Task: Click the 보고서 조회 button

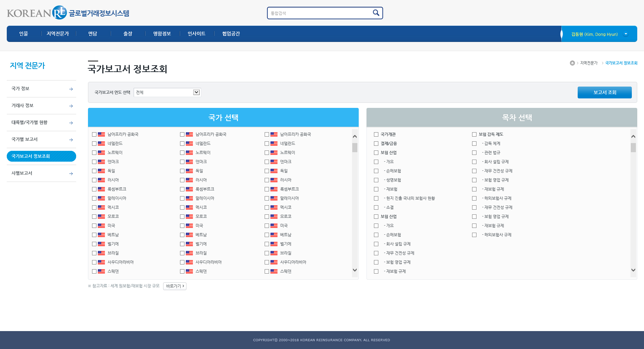Action: [x=605, y=92]
